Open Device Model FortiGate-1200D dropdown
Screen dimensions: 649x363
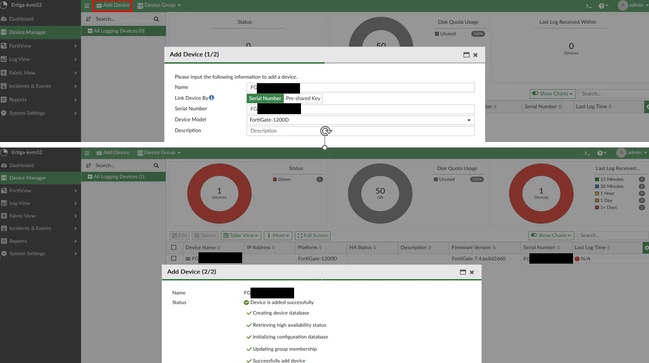click(x=360, y=120)
